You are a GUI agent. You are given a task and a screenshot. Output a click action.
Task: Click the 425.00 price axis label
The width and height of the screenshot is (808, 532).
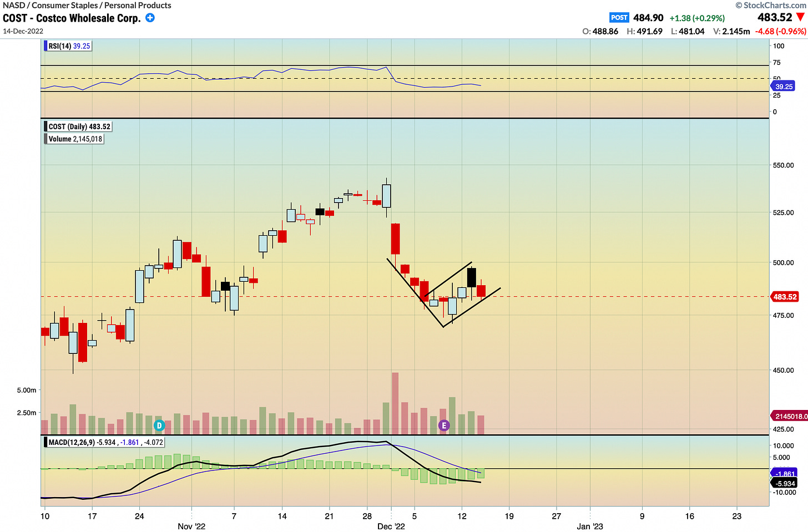pyautogui.click(x=783, y=429)
